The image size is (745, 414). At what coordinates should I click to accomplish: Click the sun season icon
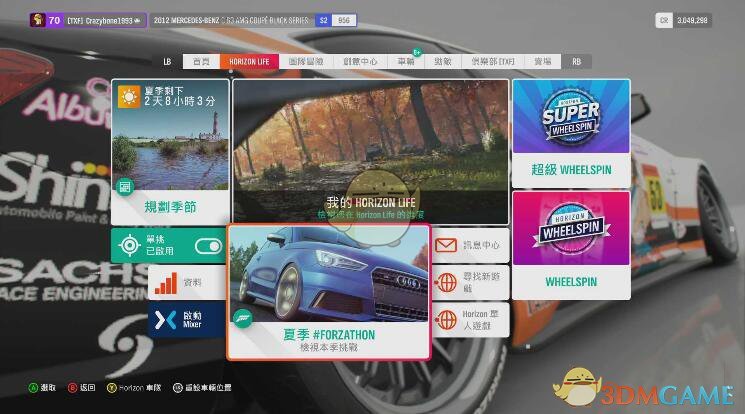(x=129, y=97)
